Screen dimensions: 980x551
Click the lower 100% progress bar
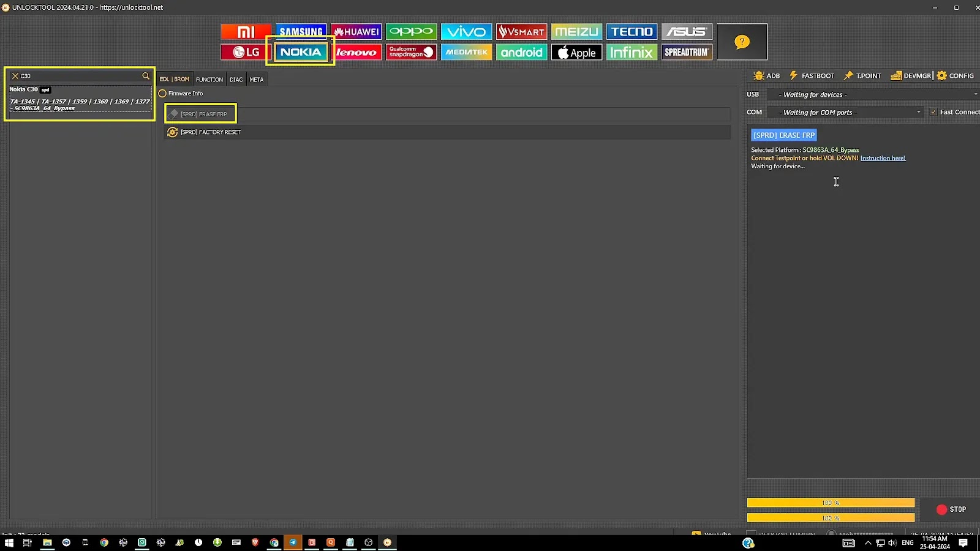click(x=831, y=518)
